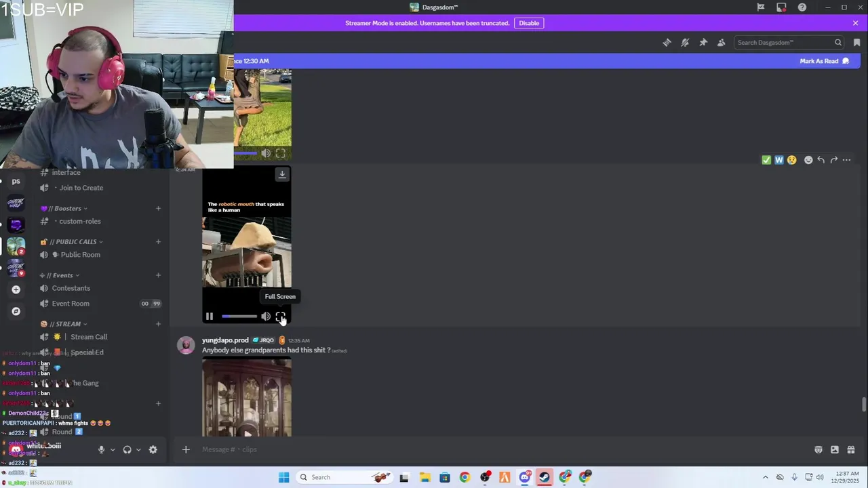The height and width of the screenshot is (488, 868).
Task: Disable Streamer Mode
Action: [529, 23]
